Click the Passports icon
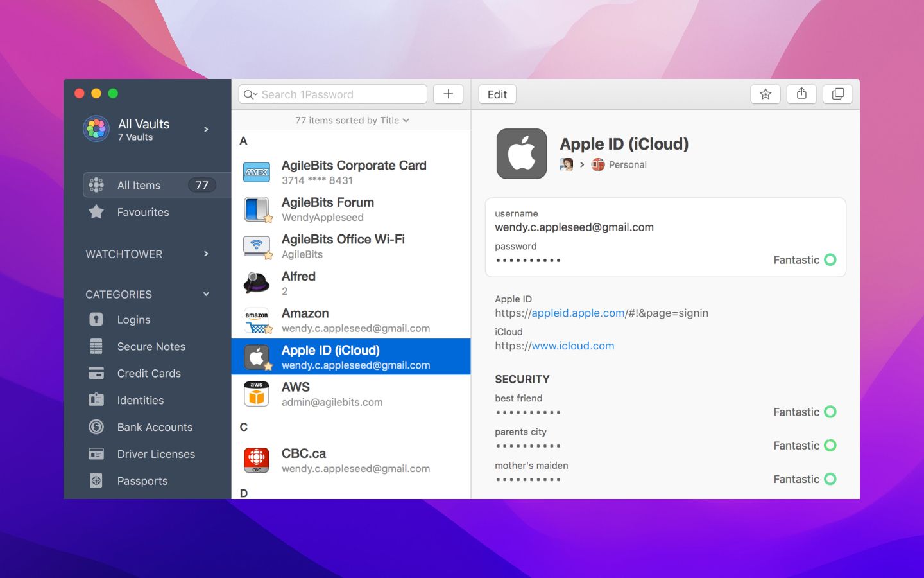The height and width of the screenshot is (578, 924). click(96, 480)
